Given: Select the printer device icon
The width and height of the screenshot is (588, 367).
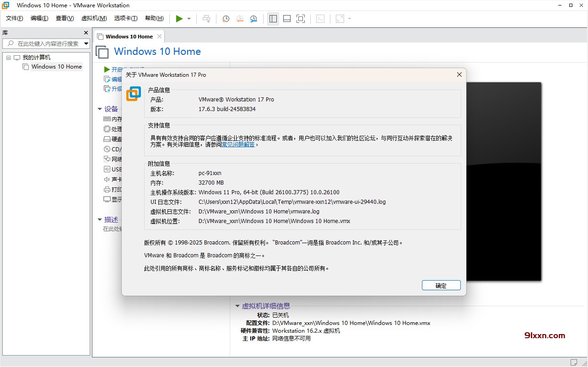Looking at the screenshot, I should pyautogui.click(x=107, y=189).
